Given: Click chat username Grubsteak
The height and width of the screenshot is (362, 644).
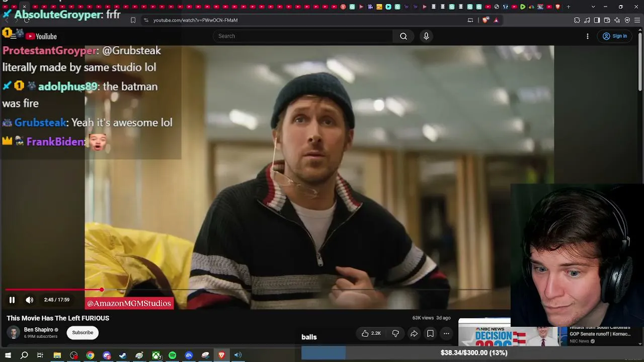Looking at the screenshot, I should pos(40,123).
